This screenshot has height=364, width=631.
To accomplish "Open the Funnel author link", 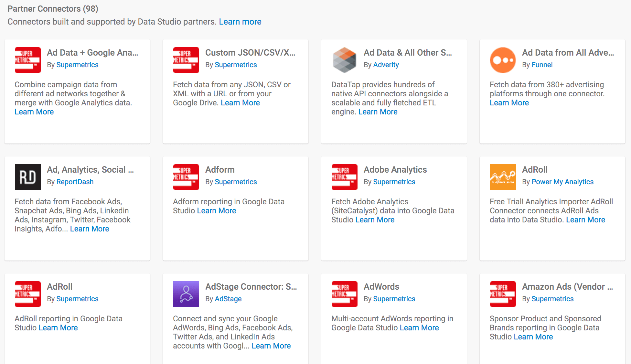I will click(x=542, y=65).
